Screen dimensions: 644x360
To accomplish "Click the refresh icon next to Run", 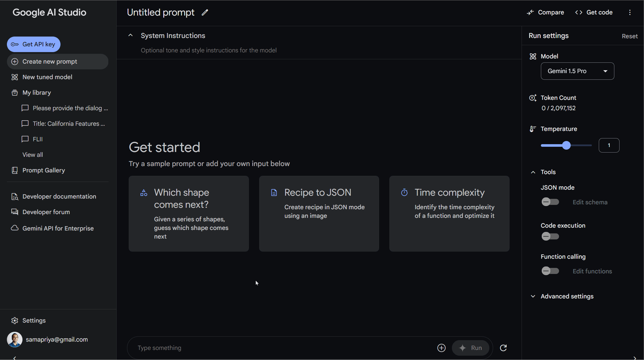I will point(503,348).
